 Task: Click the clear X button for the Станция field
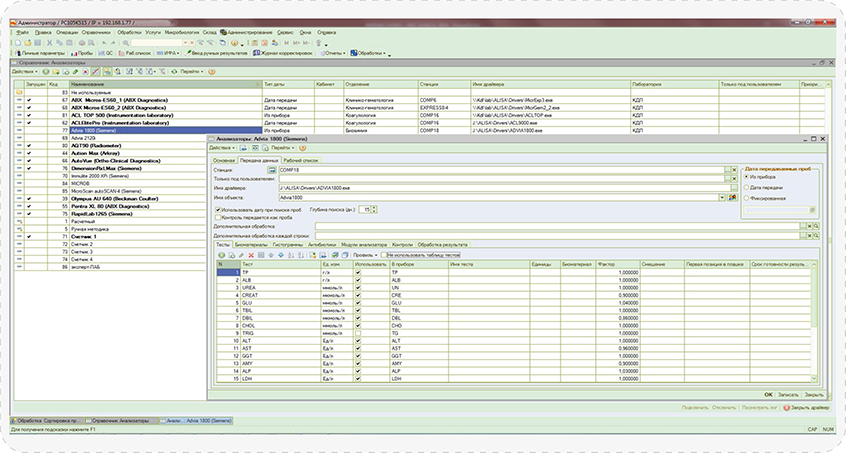(734, 170)
